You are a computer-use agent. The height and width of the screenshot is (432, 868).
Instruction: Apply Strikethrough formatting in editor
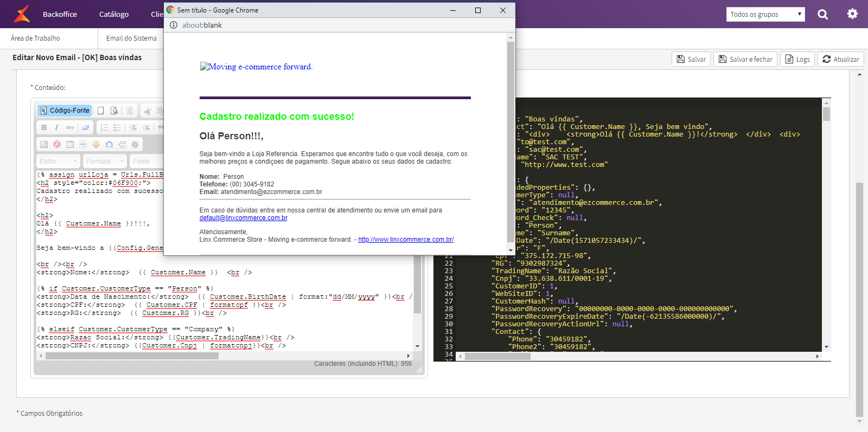click(x=70, y=127)
